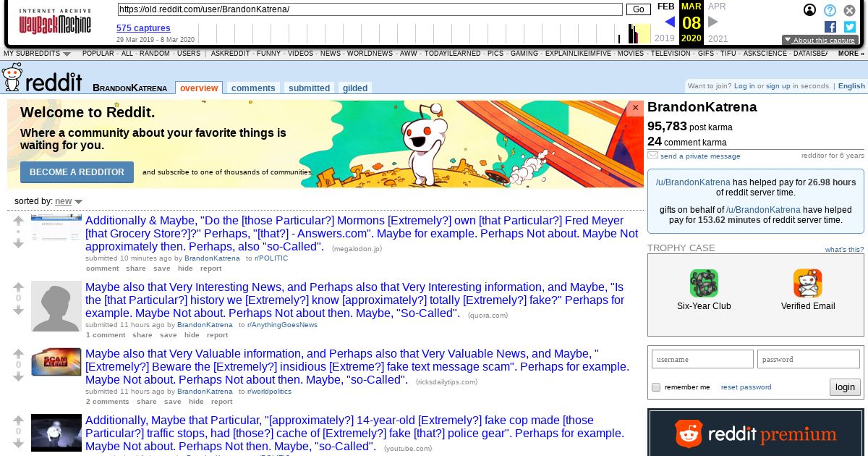The image size is (868, 456).
Task: Click hide under the history fake post
Action: click(192, 335)
